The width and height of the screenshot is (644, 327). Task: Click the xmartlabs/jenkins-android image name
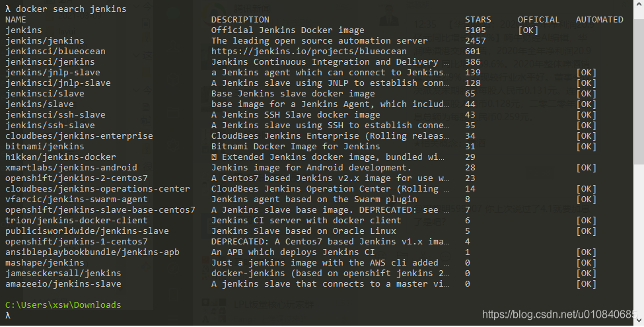pos(71,168)
